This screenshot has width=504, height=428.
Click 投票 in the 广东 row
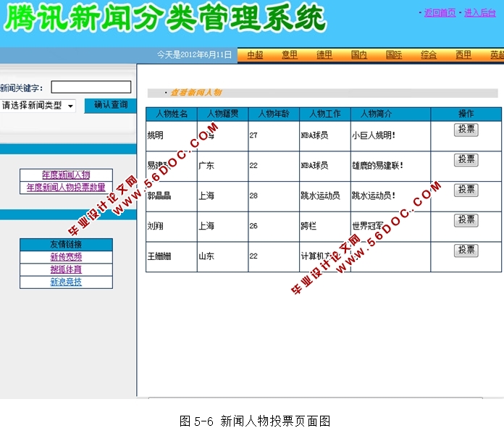click(x=466, y=160)
